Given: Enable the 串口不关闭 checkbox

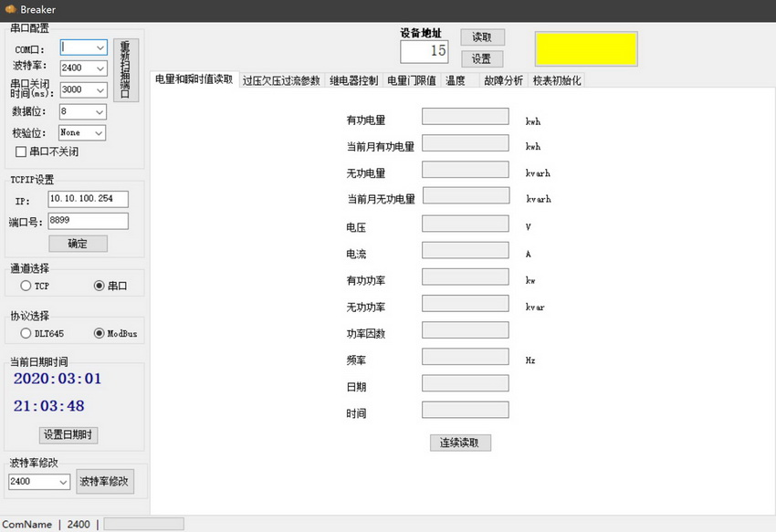Looking at the screenshot, I should pos(21,151).
